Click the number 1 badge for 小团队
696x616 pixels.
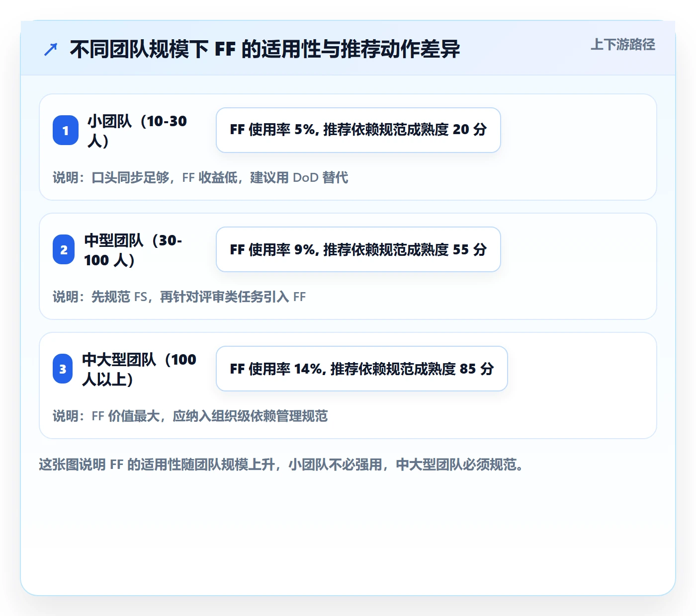66,130
